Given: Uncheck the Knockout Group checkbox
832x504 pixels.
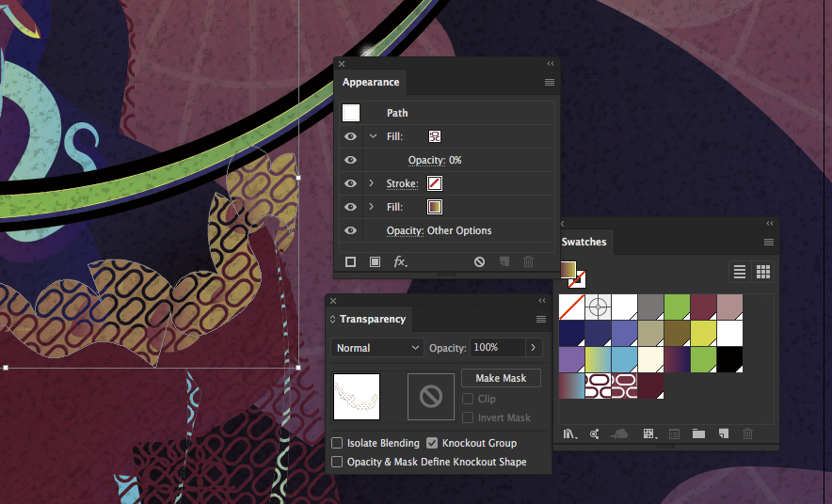Looking at the screenshot, I should [x=432, y=443].
